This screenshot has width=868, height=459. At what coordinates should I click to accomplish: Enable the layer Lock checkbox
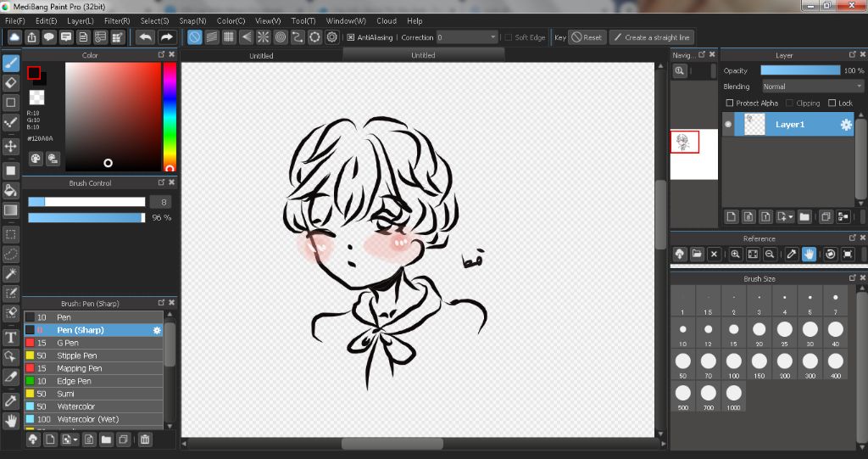[x=832, y=104]
